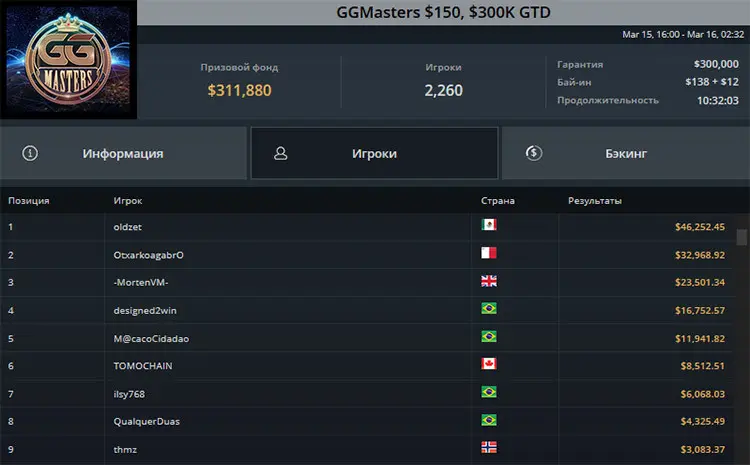This screenshot has height=465, width=750.
Task: Click the Позиция column header
Action: pos(29,200)
